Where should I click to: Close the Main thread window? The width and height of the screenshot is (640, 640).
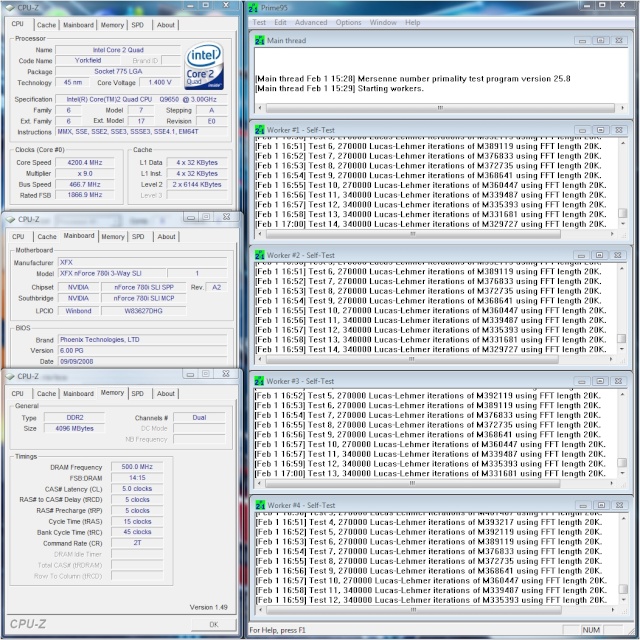(x=619, y=40)
